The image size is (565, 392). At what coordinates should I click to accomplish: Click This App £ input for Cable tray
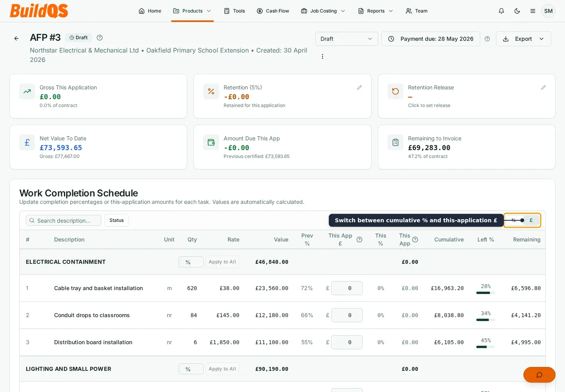click(347, 288)
